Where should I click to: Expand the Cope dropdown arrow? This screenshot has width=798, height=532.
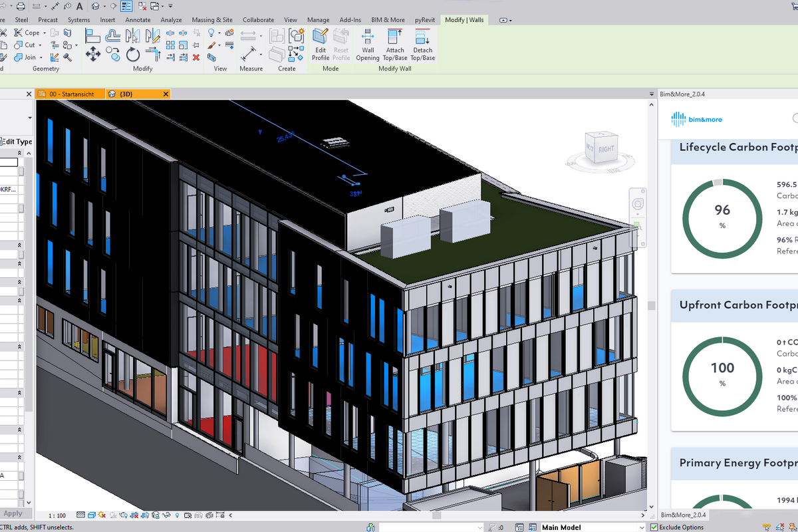pos(45,33)
